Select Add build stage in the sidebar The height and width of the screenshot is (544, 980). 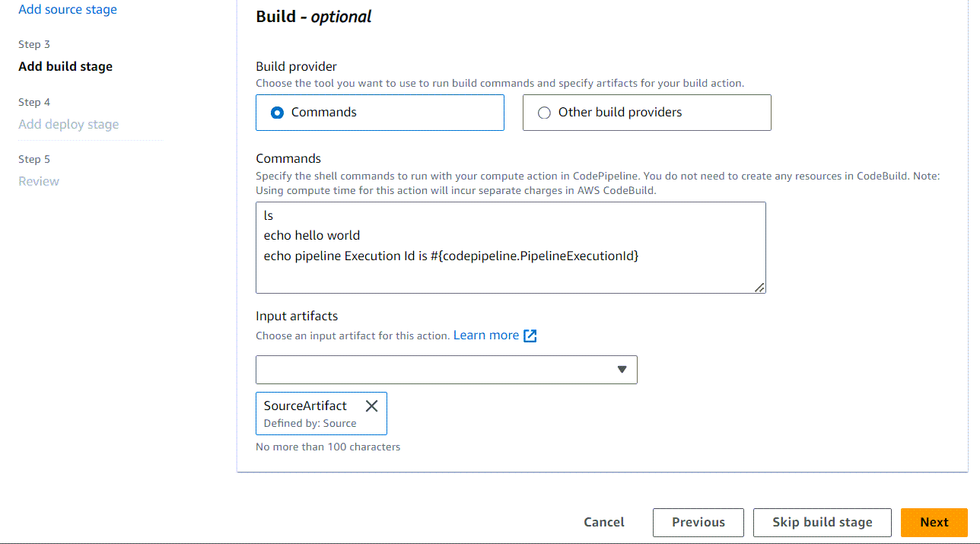pyautogui.click(x=65, y=66)
